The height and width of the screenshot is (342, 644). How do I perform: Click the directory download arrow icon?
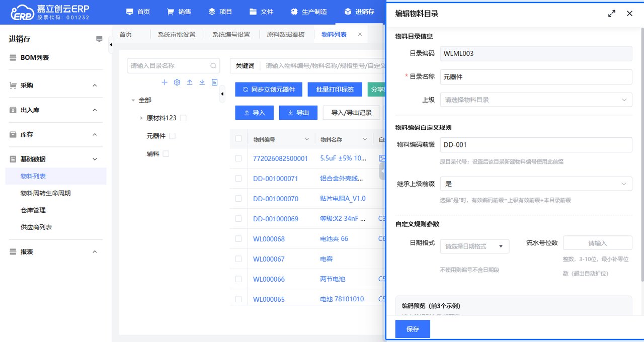pyautogui.click(x=202, y=82)
